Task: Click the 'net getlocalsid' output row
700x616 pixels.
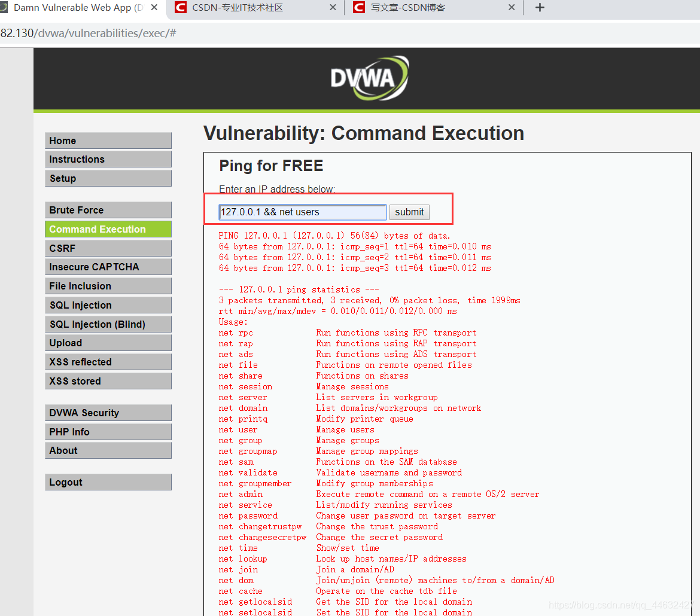Action: pos(345,602)
